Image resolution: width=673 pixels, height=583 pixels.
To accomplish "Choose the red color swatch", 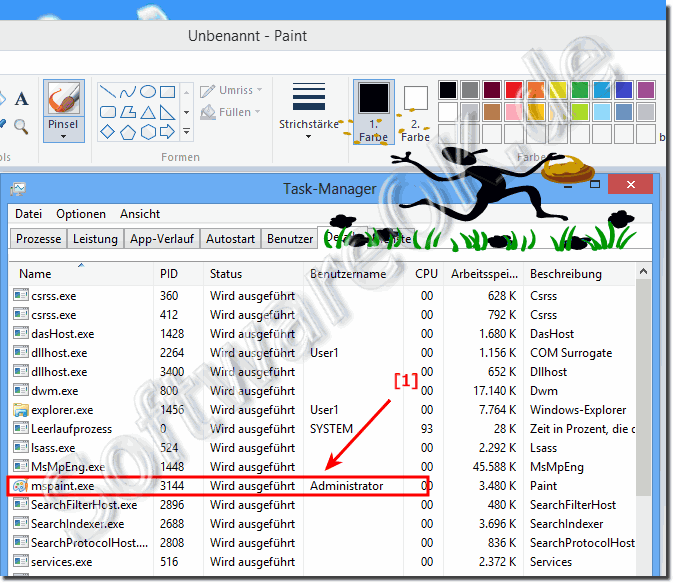I will tap(514, 90).
